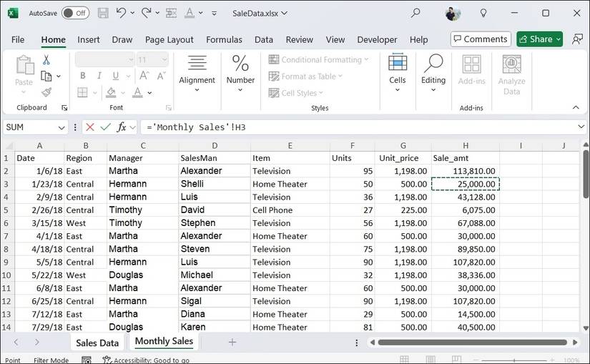Click the Comments button
Screen dimensions: 590x364
tap(481, 39)
